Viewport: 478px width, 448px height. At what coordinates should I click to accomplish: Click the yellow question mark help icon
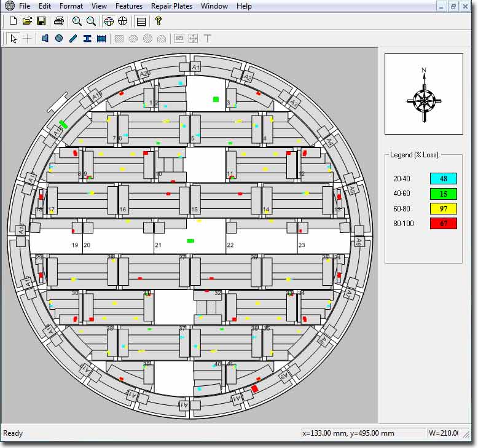tap(159, 21)
